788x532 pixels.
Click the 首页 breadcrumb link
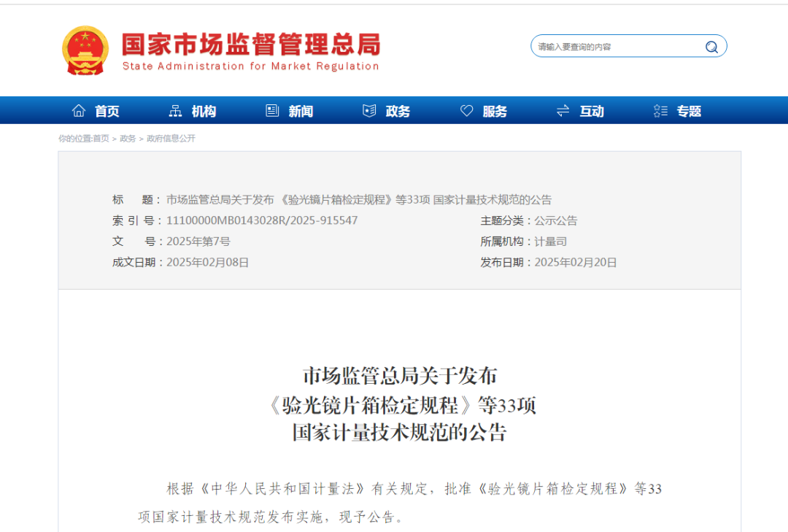tap(102, 138)
